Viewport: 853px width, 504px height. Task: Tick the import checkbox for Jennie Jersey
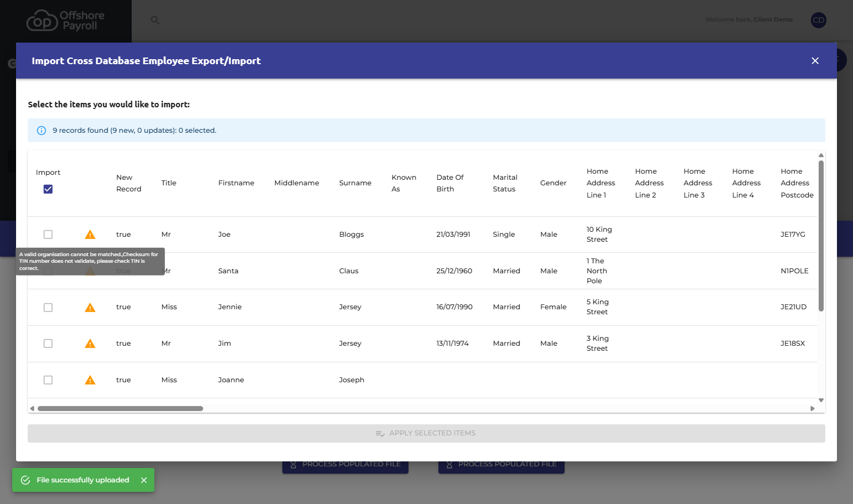(x=48, y=308)
